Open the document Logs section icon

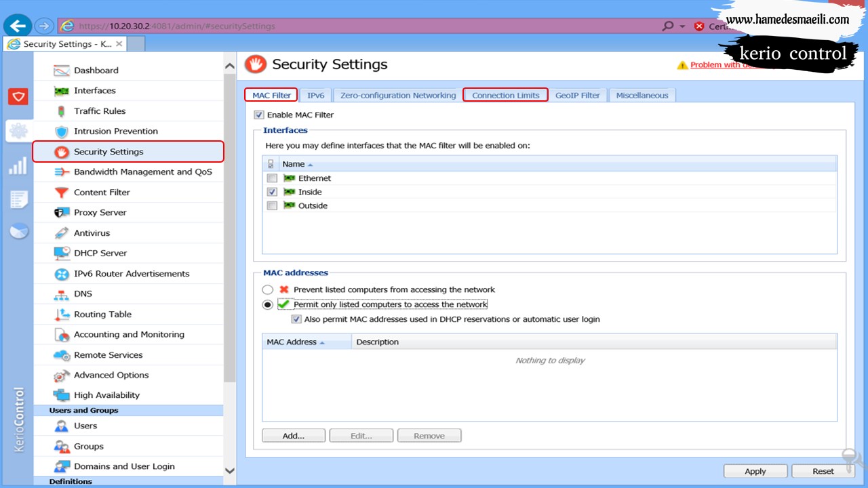(x=18, y=199)
